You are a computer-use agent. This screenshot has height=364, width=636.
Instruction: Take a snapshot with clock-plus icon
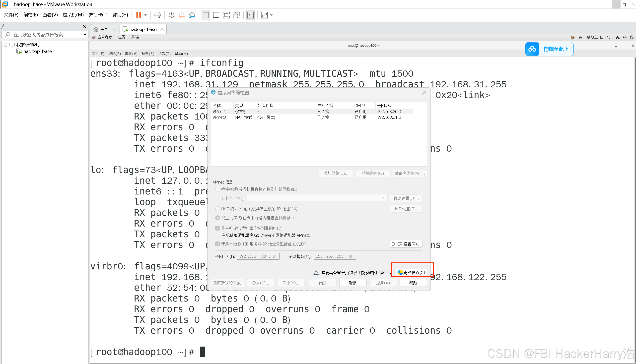pos(171,15)
